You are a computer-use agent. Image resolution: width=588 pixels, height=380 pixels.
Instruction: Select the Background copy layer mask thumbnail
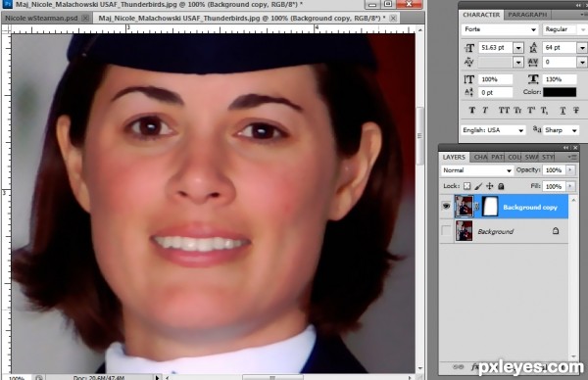coord(489,207)
